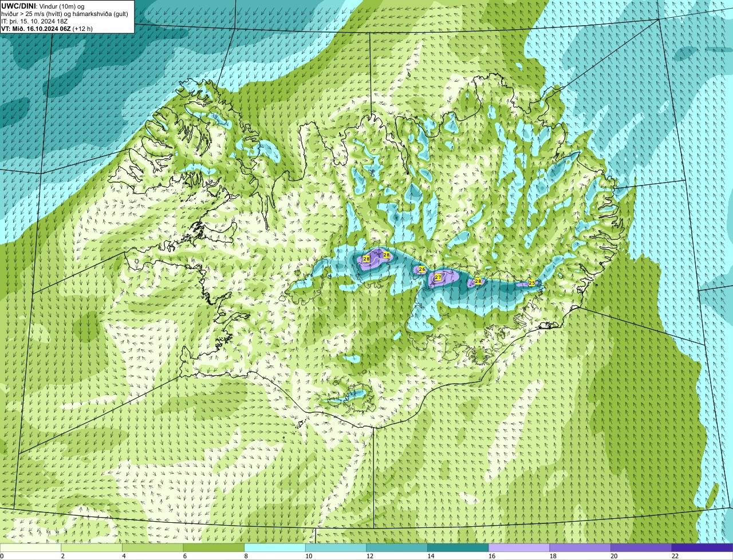Click the 2–4 m/s light green legend swatch

[x=92, y=547]
